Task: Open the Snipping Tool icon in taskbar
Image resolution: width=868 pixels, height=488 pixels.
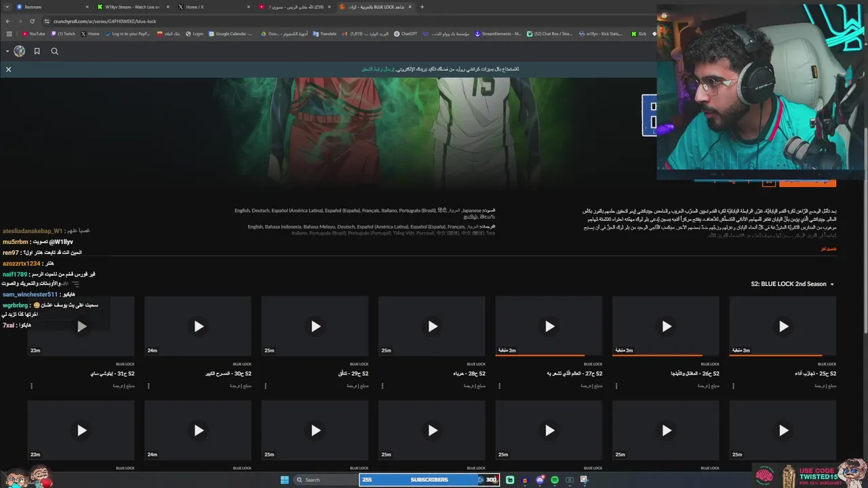Action: [x=584, y=480]
